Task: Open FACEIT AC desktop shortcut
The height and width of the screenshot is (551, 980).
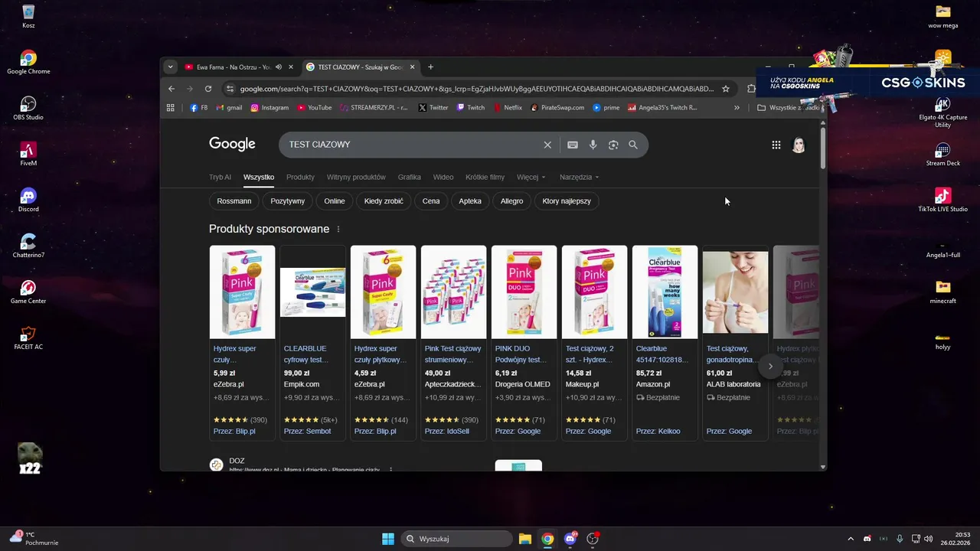Action: (28, 337)
